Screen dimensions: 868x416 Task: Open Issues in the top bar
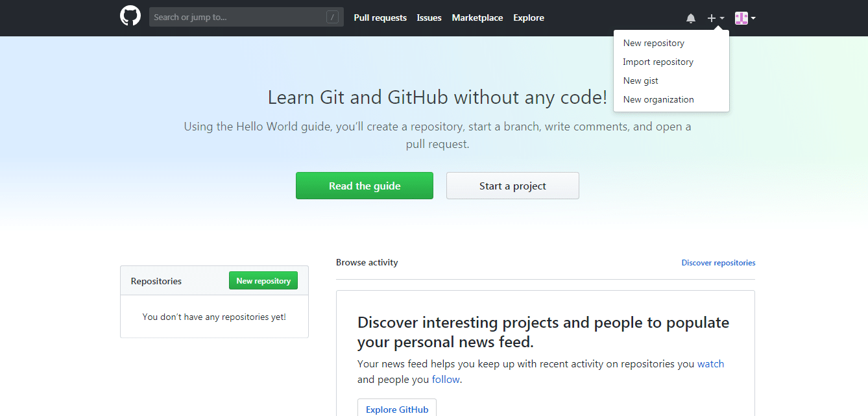pyautogui.click(x=429, y=18)
